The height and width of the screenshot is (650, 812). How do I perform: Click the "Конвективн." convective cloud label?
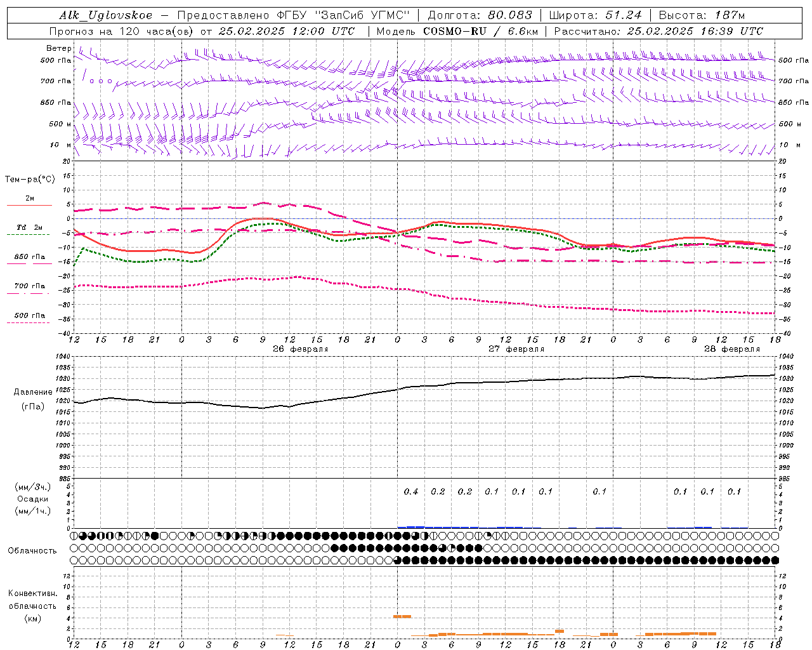32,594
